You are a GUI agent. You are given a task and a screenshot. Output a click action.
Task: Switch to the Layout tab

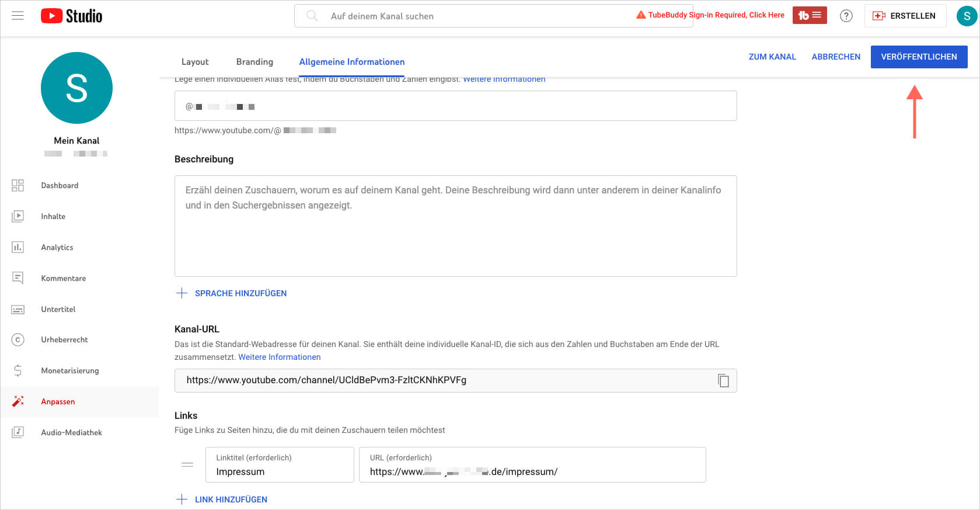tap(195, 62)
